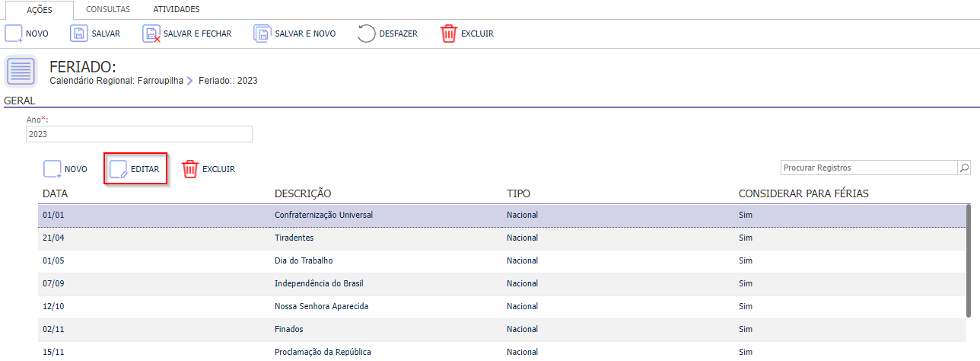Viewport: 980px width, 361px height.
Task: Click the search magnifier icon
Action: tap(964, 168)
